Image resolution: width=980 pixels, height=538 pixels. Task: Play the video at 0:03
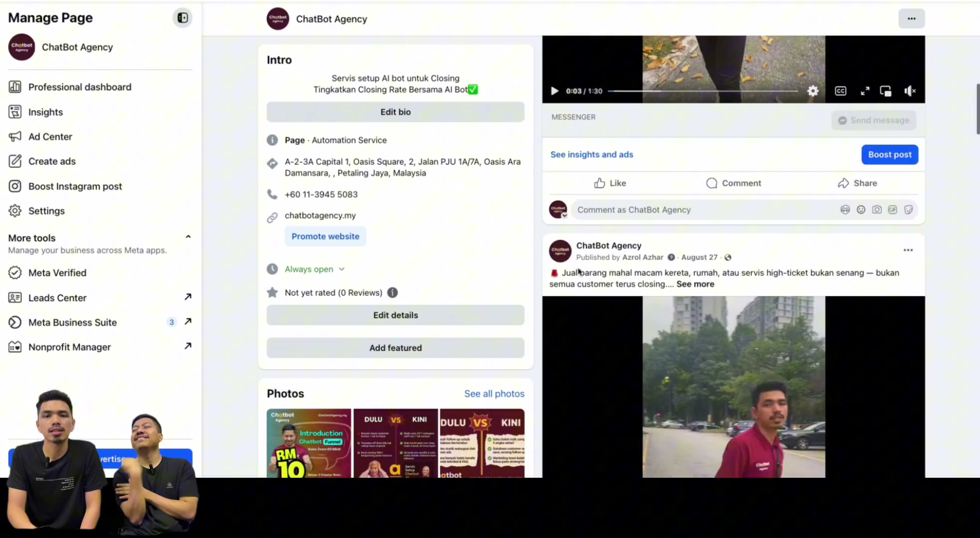point(554,91)
